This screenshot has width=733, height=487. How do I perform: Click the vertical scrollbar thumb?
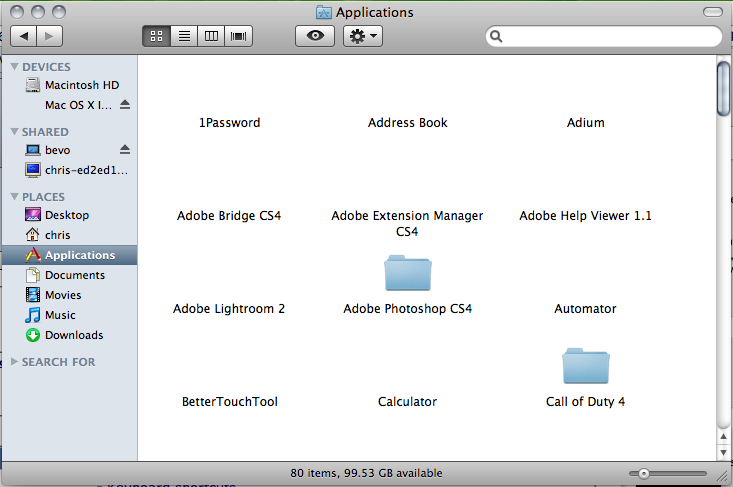723,88
